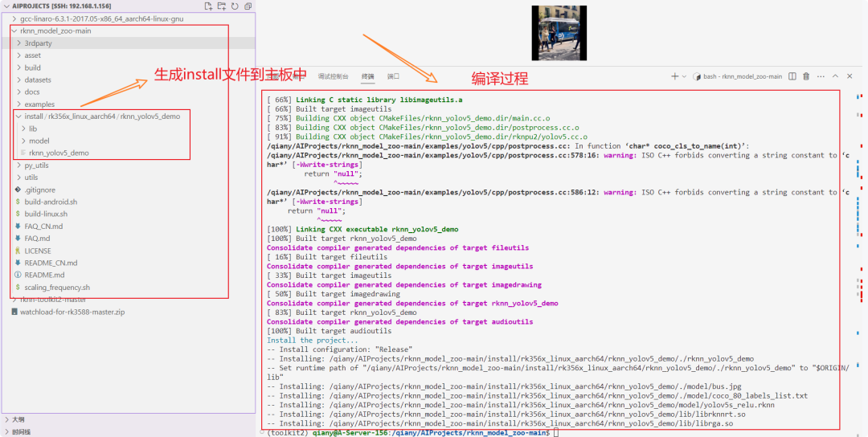The height and width of the screenshot is (437, 868).
Task: Click the New File icon in explorer header
Action: coord(208,6)
